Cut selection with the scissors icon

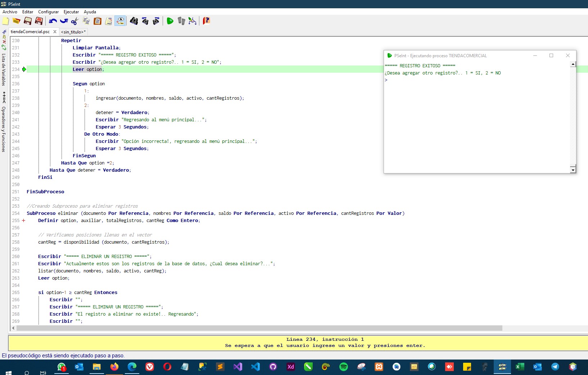coord(75,21)
